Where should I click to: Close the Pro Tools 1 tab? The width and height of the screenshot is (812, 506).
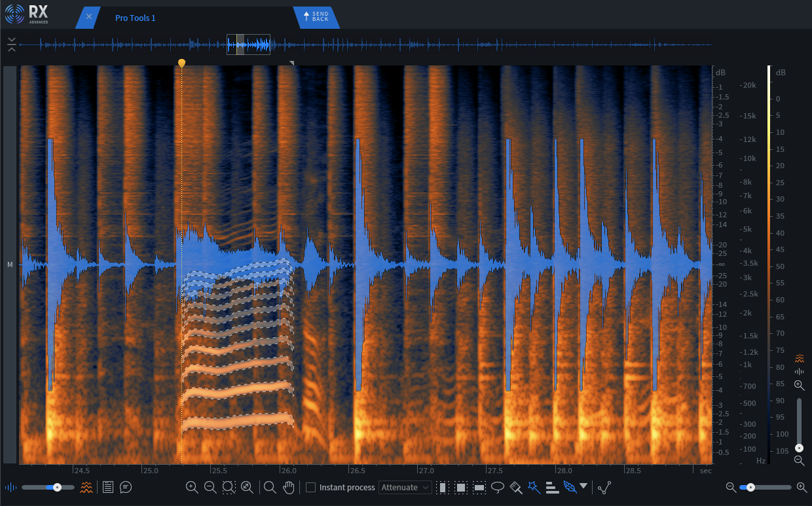[89, 17]
